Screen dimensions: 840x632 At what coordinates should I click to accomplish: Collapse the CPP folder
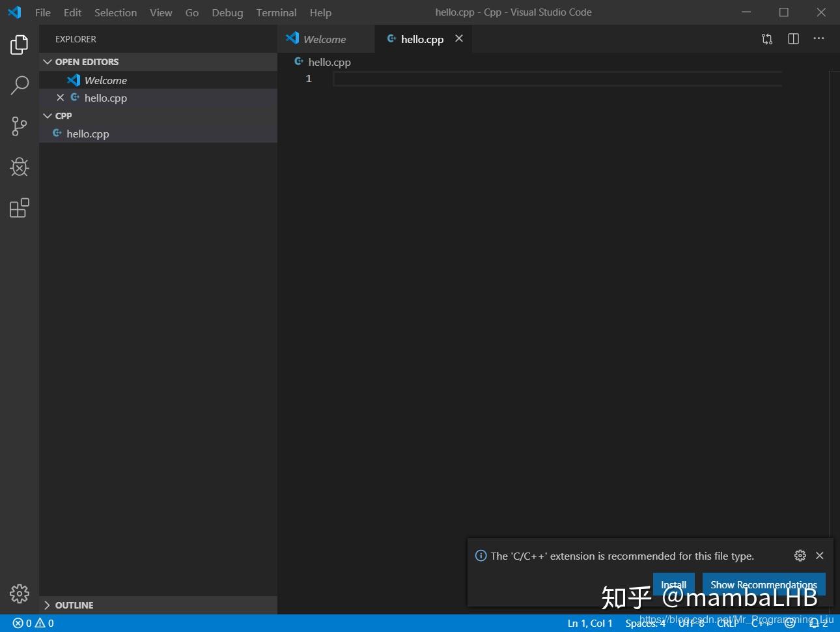[x=48, y=115]
